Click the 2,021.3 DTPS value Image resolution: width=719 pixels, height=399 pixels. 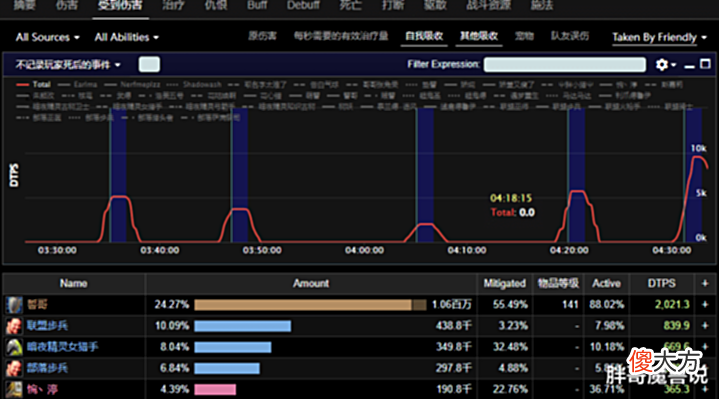click(x=672, y=305)
